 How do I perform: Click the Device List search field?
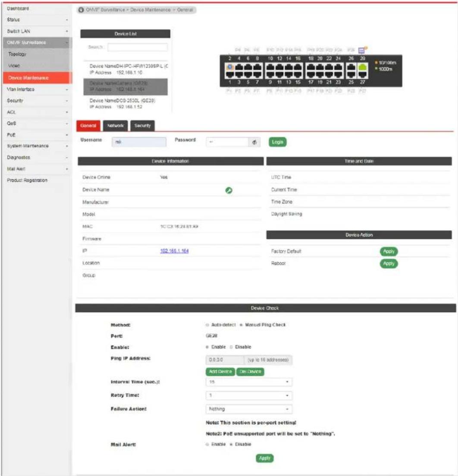point(138,47)
